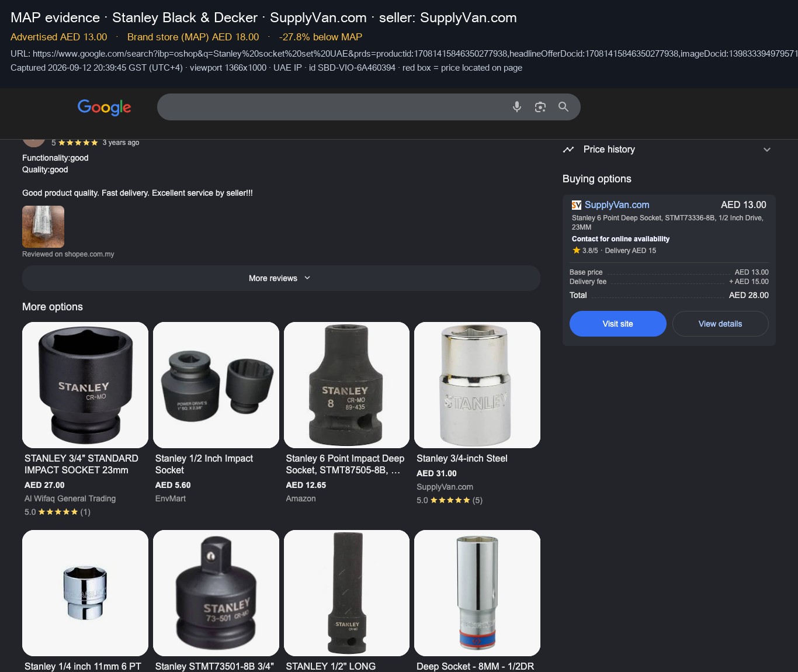Click the More options heading

point(53,307)
